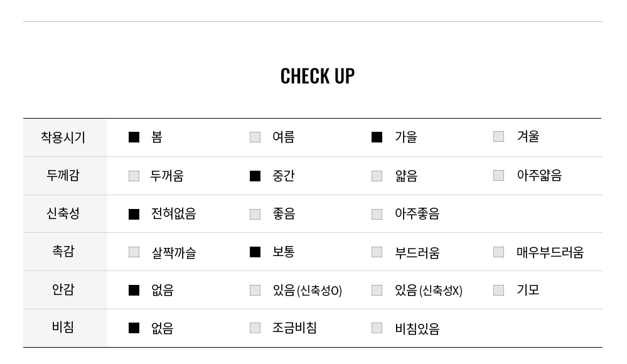
Task: Select the 살짝까슬 texture checkbox
Action: coord(134,252)
